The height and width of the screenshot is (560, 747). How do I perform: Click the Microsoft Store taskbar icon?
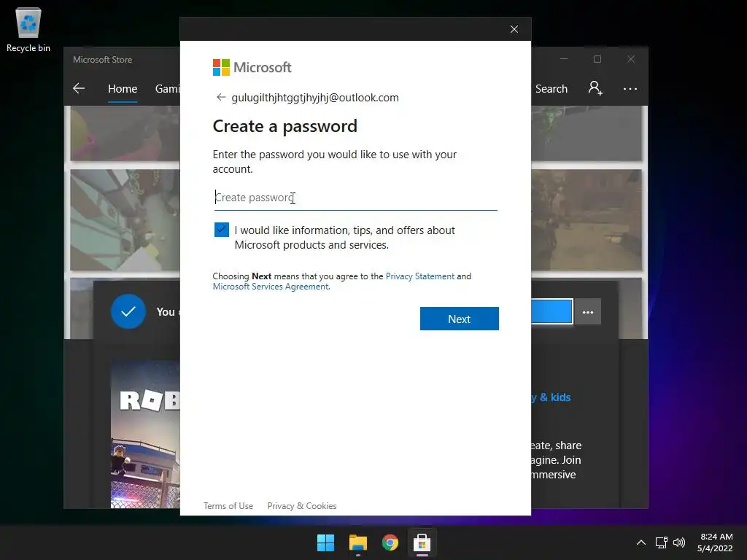422,542
